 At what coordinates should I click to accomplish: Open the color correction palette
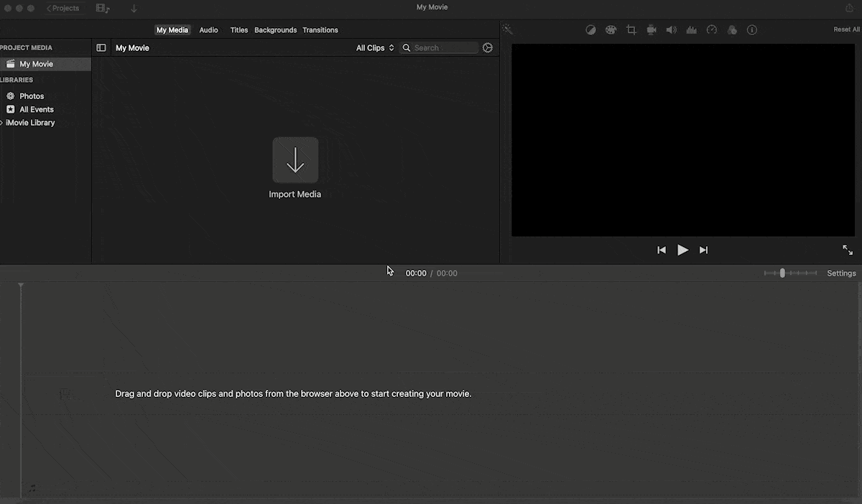pyautogui.click(x=611, y=30)
